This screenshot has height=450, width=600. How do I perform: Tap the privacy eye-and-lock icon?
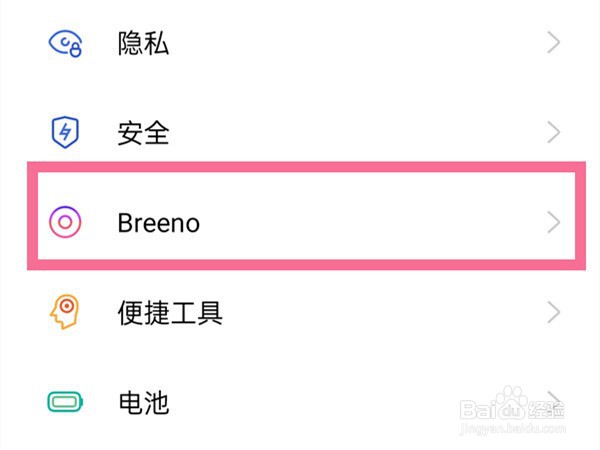tap(65, 43)
